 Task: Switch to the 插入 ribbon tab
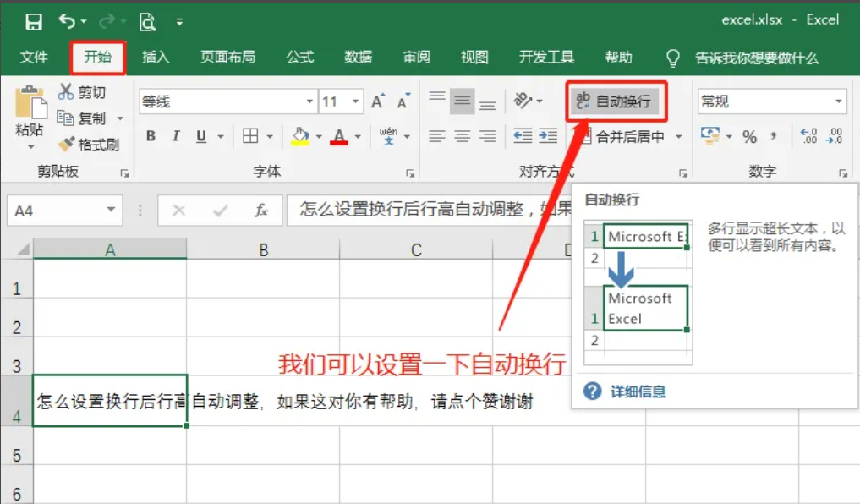tap(156, 58)
